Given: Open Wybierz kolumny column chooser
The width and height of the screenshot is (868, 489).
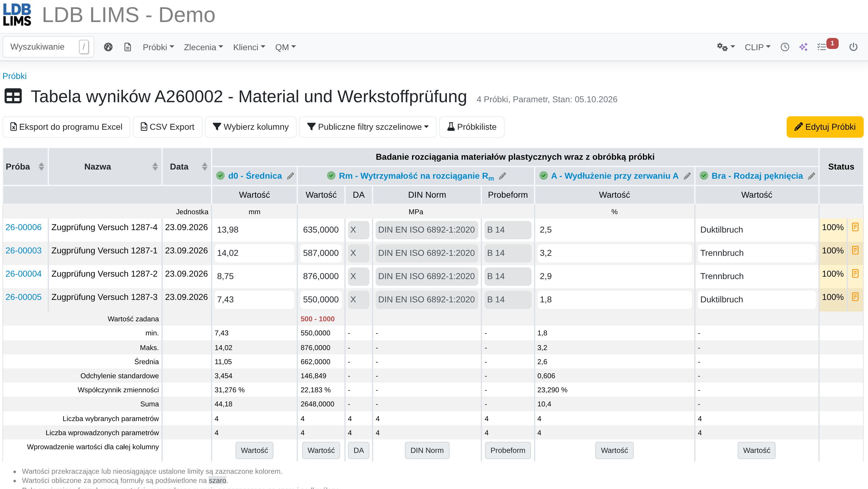Looking at the screenshot, I should pyautogui.click(x=251, y=127).
